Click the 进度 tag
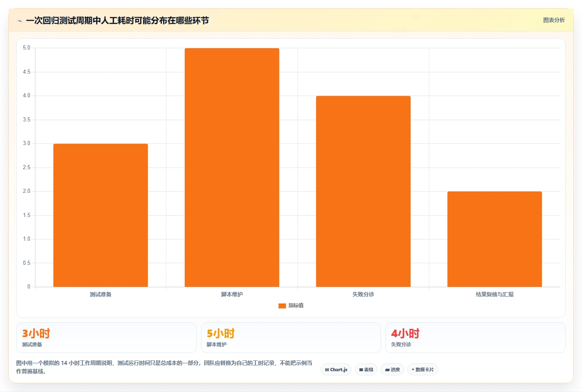Screen dimensions: 582x392 pyautogui.click(x=392, y=370)
